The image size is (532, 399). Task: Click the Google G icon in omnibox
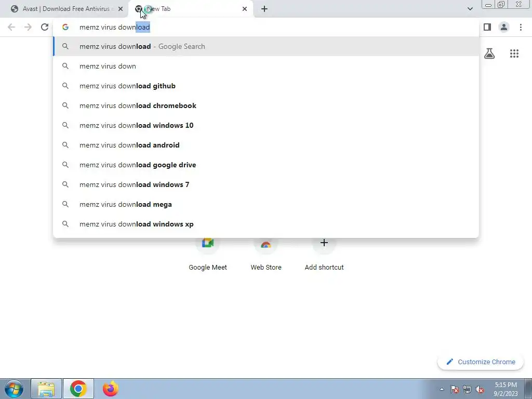[65, 27]
